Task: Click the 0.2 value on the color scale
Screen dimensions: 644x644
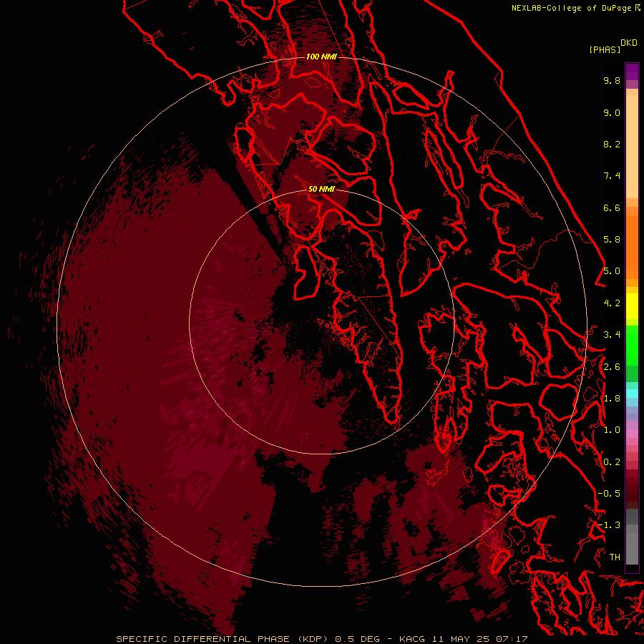Action: coord(612,462)
